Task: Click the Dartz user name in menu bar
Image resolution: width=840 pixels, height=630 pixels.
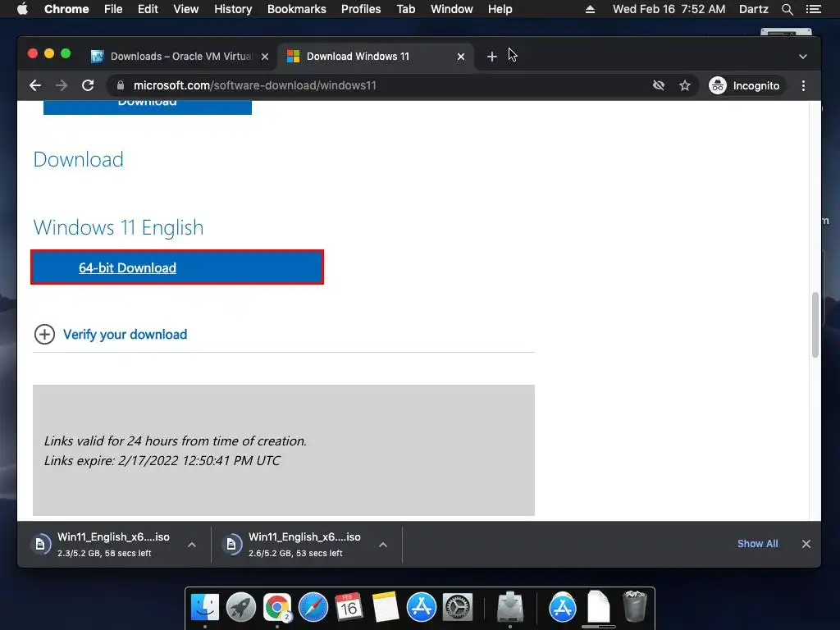Action: coord(753,9)
